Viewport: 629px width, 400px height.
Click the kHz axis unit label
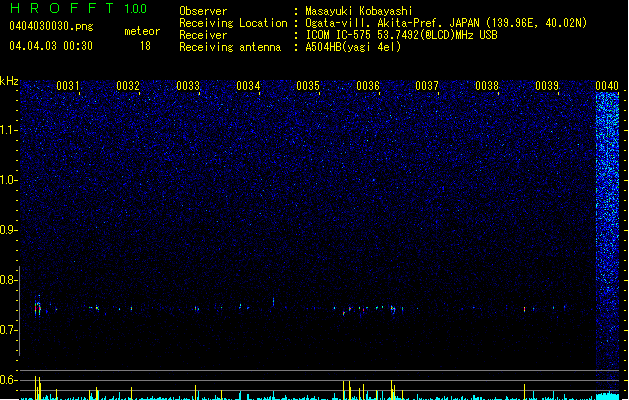(x=9, y=81)
